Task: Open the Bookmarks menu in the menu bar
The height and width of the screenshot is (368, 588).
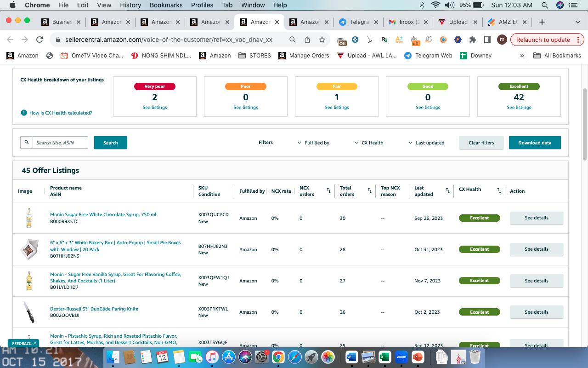Action: tap(166, 5)
